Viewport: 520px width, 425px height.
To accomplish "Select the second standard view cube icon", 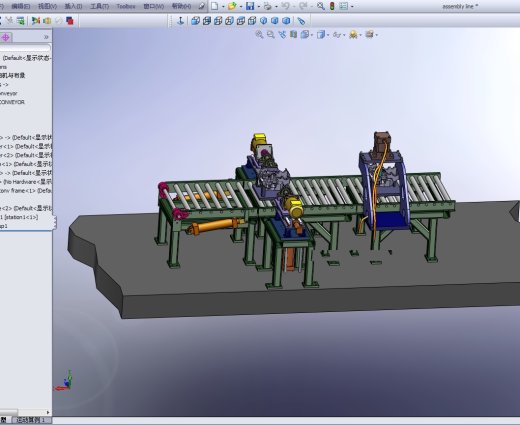I will (x=207, y=21).
